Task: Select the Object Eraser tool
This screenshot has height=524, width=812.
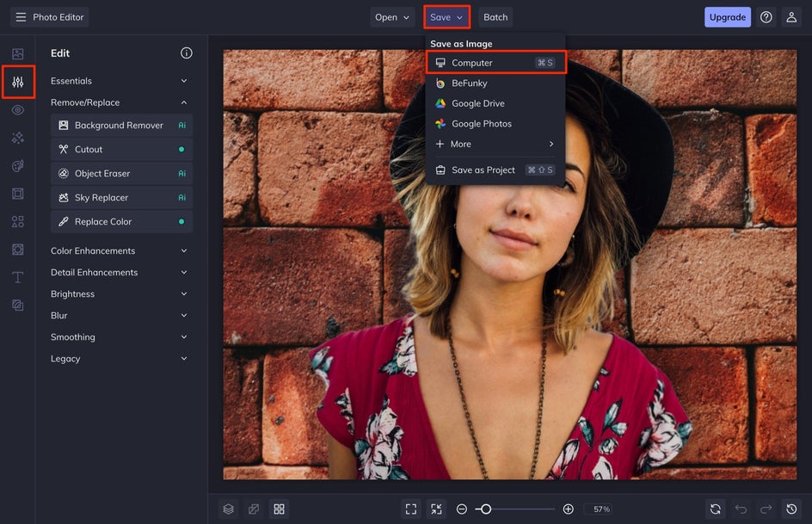Action: click(121, 174)
